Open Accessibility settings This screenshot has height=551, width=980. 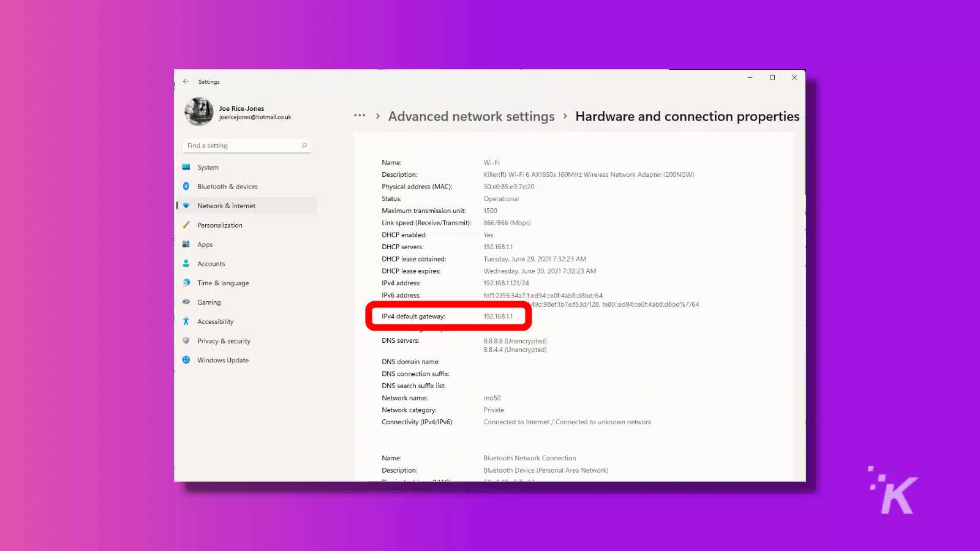(x=214, y=321)
